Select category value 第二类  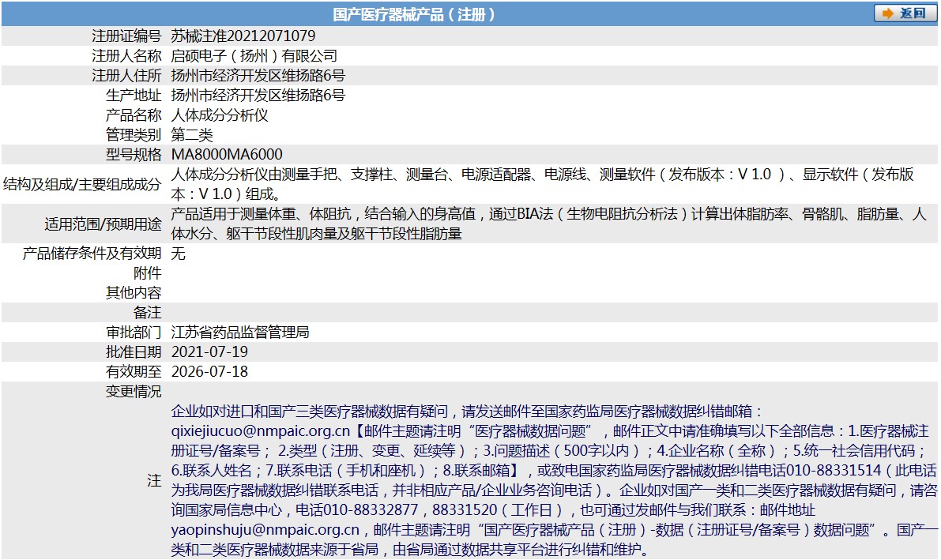point(192,135)
